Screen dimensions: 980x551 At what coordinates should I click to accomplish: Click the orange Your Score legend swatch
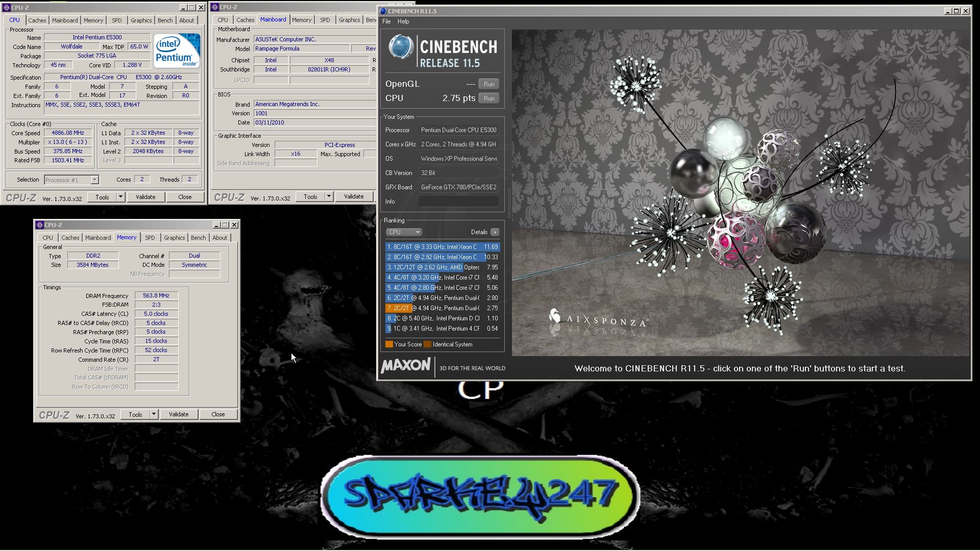pos(389,344)
